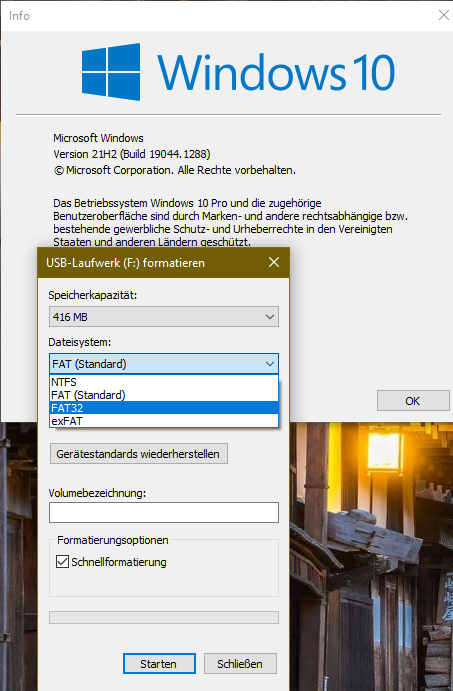
Task: Click Schließen to dismiss format dialog
Action: pyautogui.click(x=240, y=663)
